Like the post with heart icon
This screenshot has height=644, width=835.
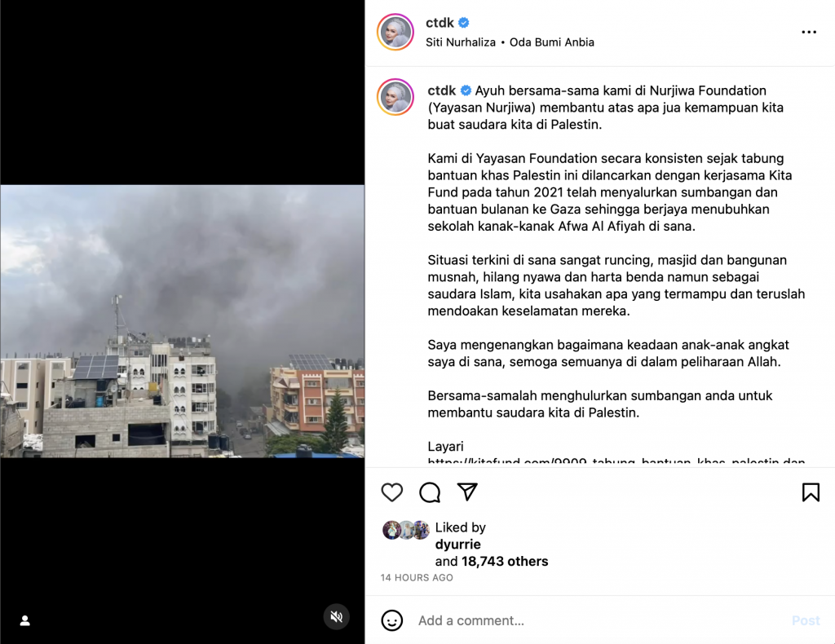pyautogui.click(x=392, y=492)
